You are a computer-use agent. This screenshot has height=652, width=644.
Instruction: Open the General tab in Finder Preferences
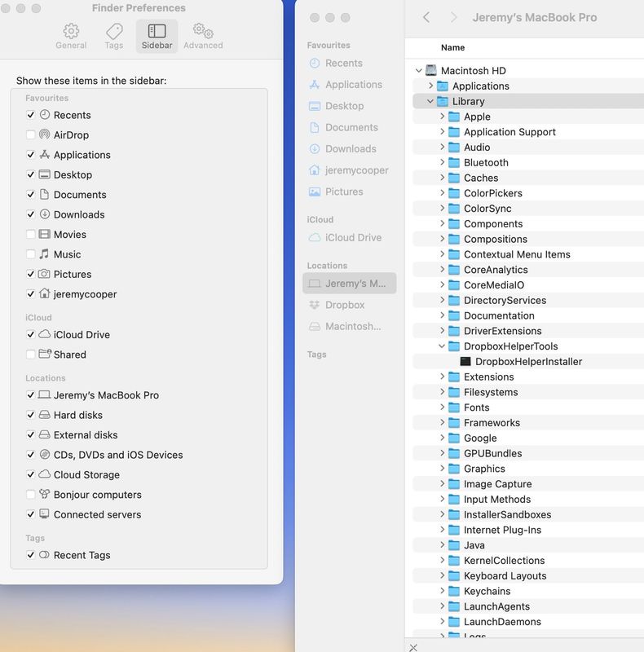(x=71, y=36)
